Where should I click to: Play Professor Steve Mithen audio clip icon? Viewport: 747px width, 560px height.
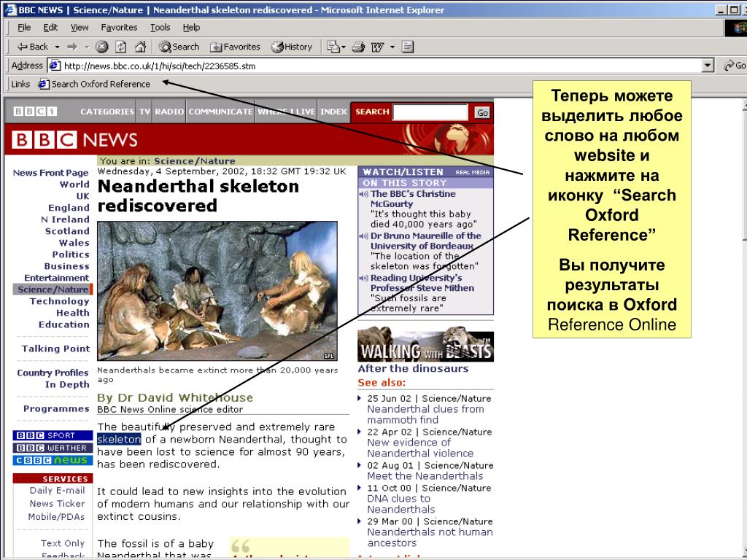point(364,278)
